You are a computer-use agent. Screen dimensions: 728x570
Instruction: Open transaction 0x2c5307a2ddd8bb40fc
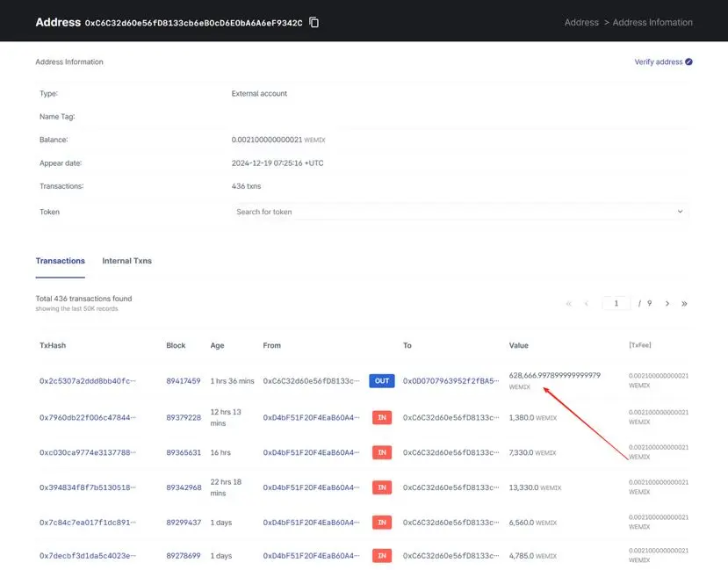point(88,381)
